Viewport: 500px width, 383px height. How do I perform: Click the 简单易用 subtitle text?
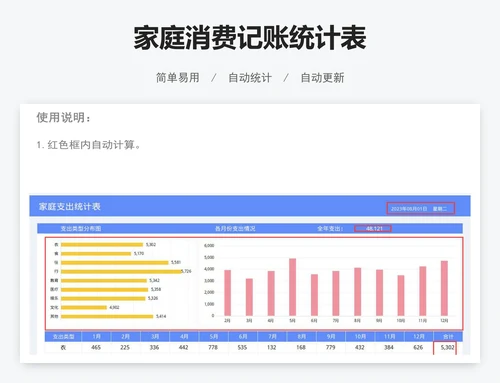[178, 78]
